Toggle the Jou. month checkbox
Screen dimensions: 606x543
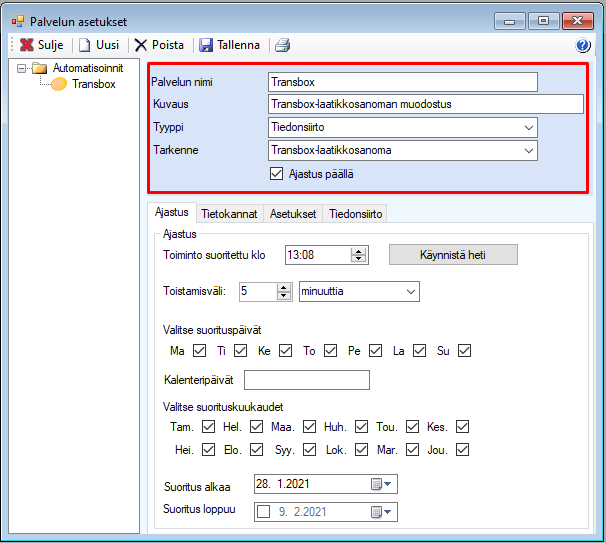click(x=462, y=449)
